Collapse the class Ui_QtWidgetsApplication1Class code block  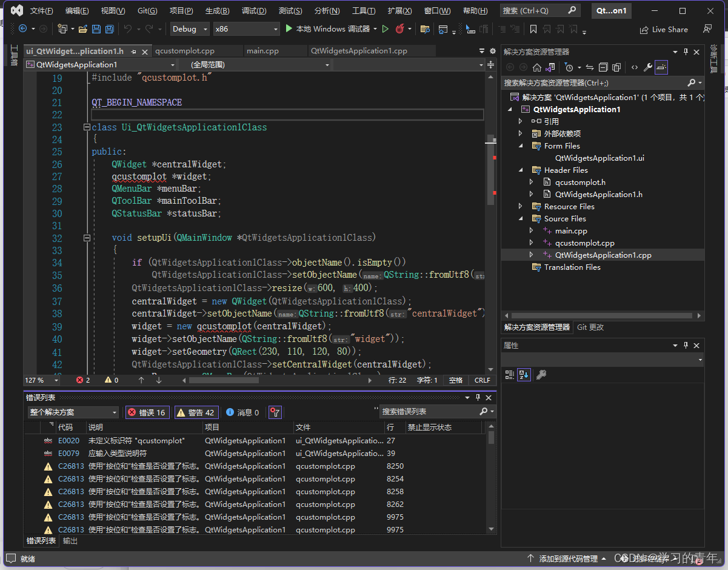pos(87,127)
